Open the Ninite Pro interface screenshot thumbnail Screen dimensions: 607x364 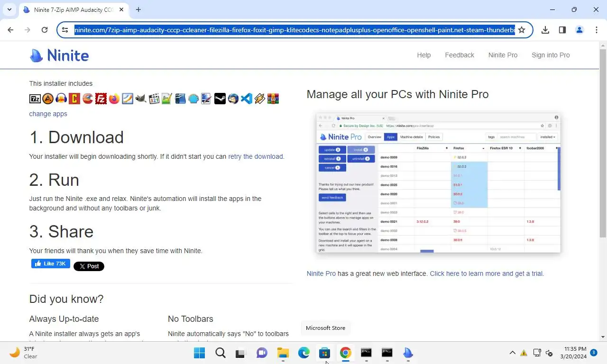(438, 183)
